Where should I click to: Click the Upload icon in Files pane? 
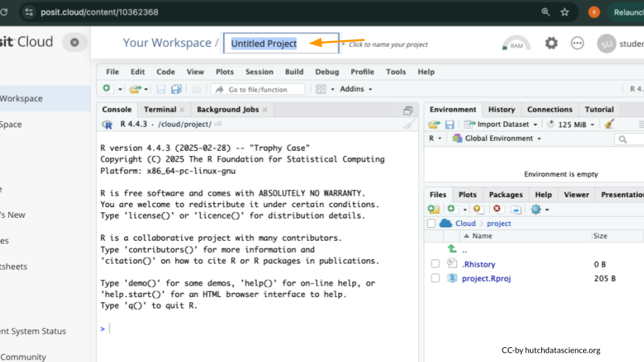coord(478,209)
